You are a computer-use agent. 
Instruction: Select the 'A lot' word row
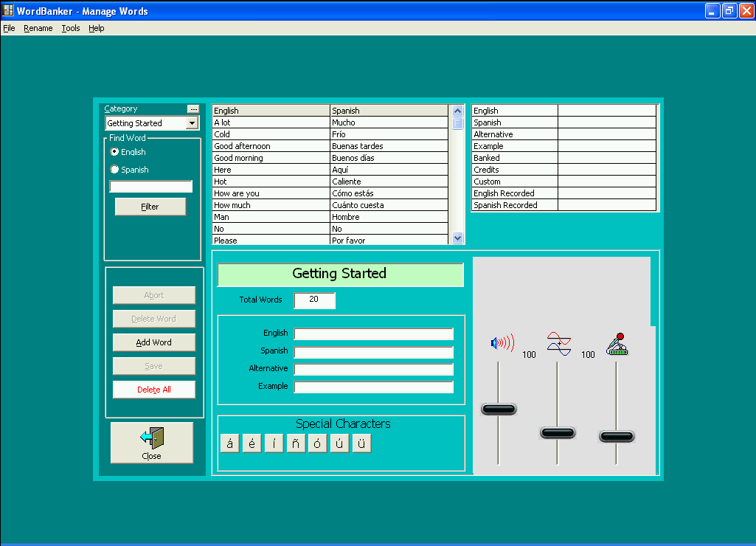pos(330,122)
